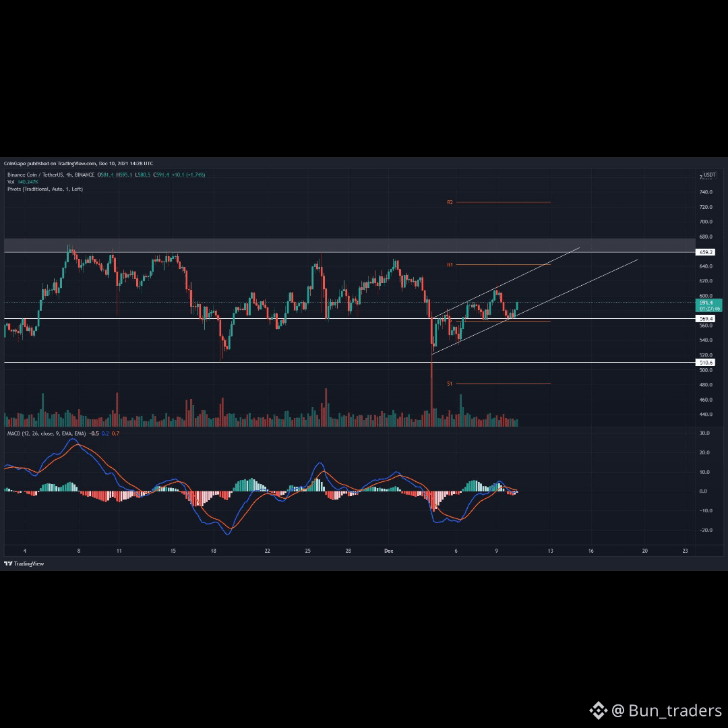728x728 pixels.
Task: Click date 15 on the time axis
Action: (173, 551)
